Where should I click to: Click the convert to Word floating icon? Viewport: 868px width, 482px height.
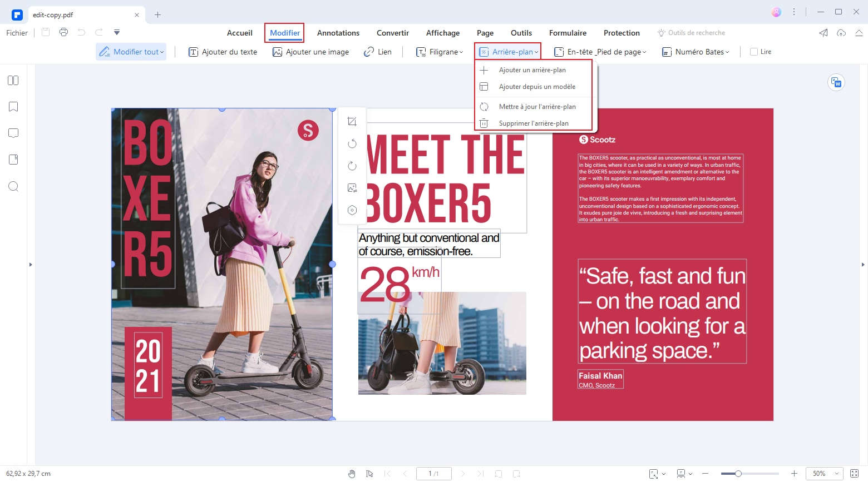[x=836, y=82]
